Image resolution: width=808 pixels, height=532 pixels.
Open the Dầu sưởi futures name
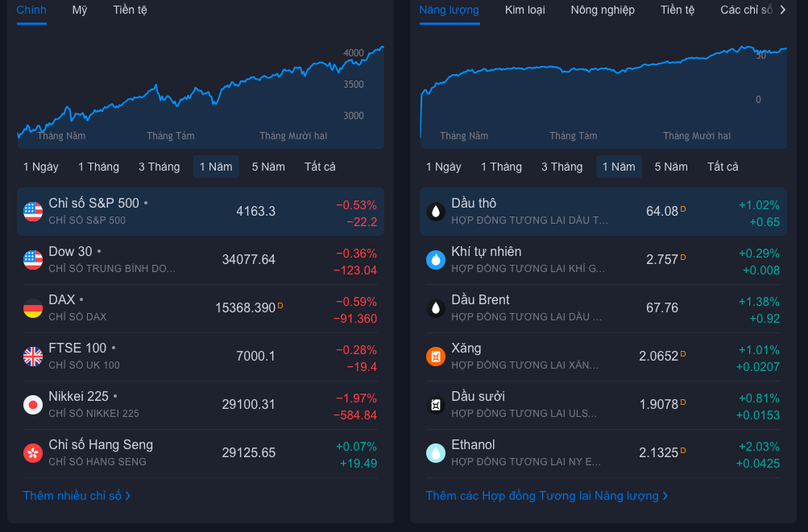click(479, 397)
